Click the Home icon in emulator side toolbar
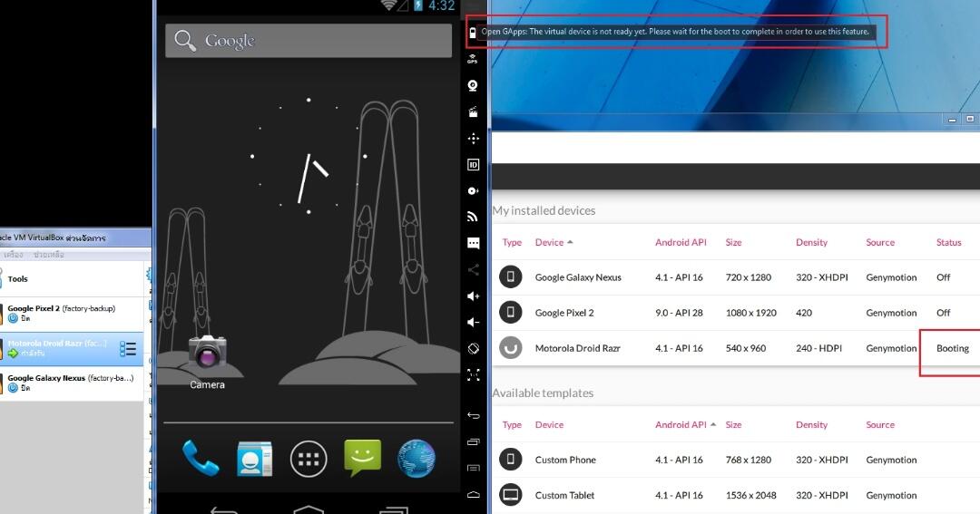The height and width of the screenshot is (514, 980). 473,495
